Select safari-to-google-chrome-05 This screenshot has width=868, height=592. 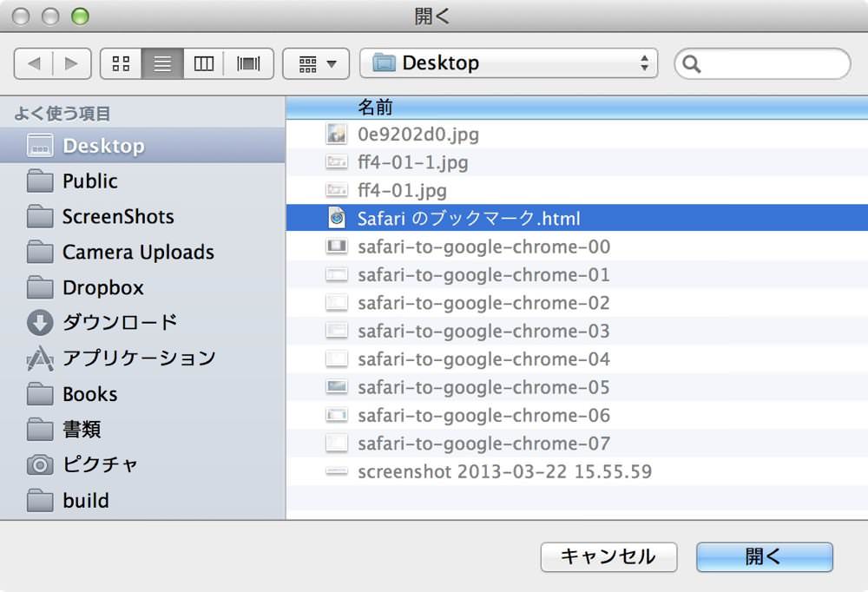click(x=577, y=388)
